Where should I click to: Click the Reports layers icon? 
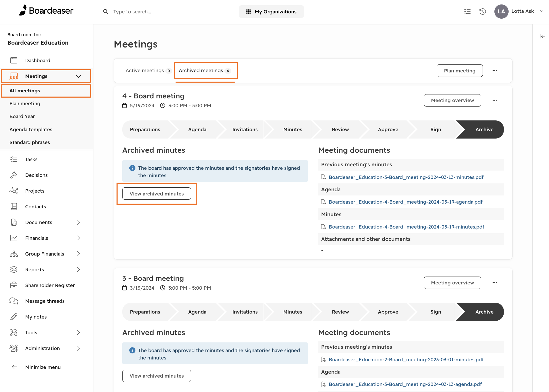coord(14,269)
